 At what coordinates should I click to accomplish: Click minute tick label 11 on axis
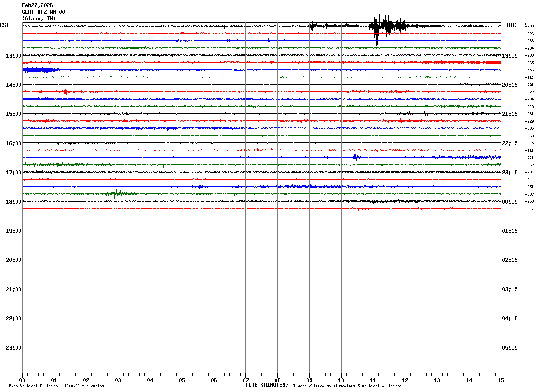[x=373, y=380]
